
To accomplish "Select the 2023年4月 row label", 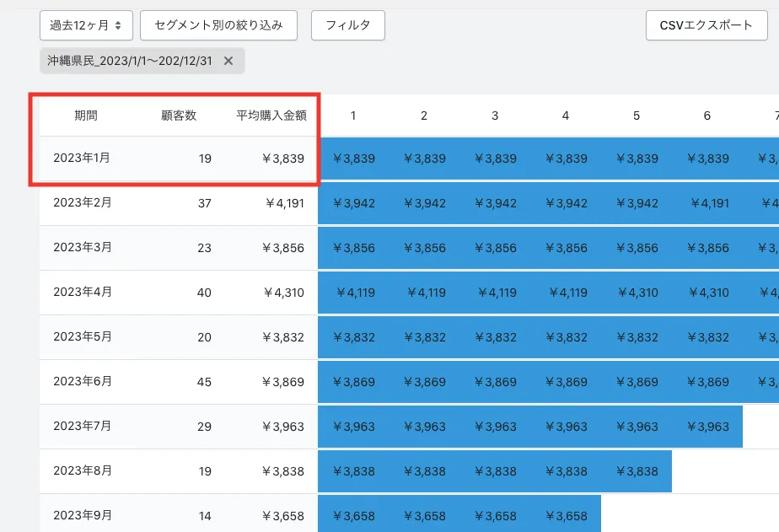I will tap(82, 292).
